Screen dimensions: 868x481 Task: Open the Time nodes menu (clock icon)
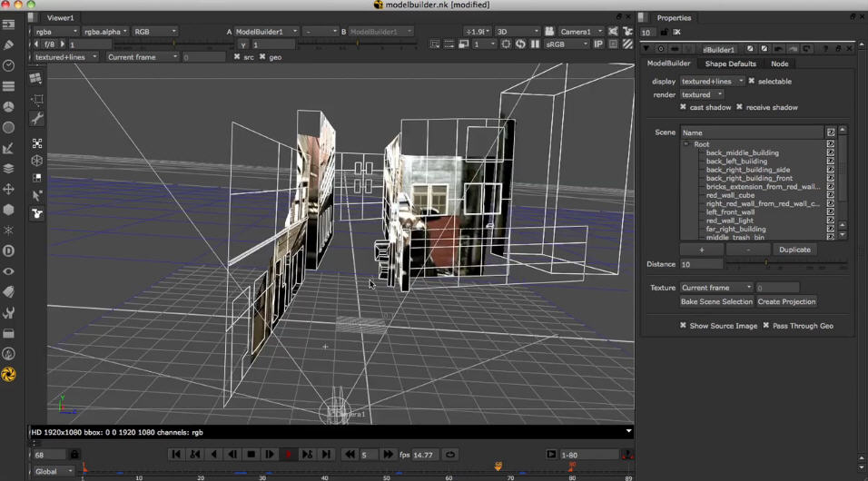(9, 65)
